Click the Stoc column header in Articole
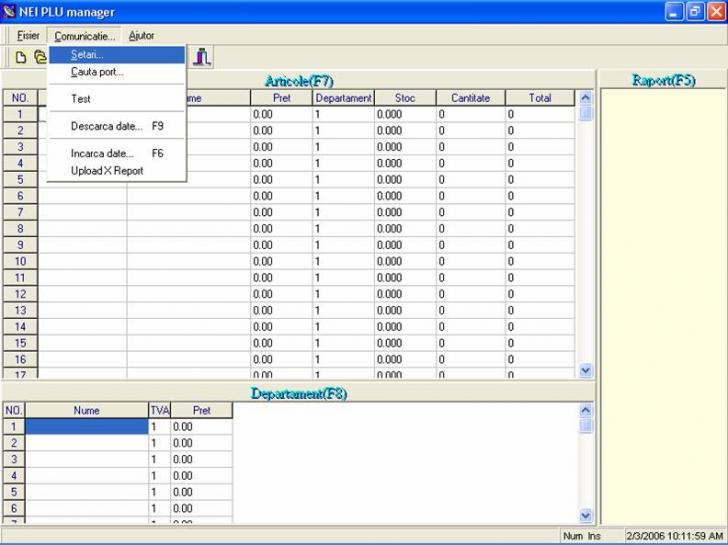The image size is (728, 545). pyautogui.click(x=404, y=98)
